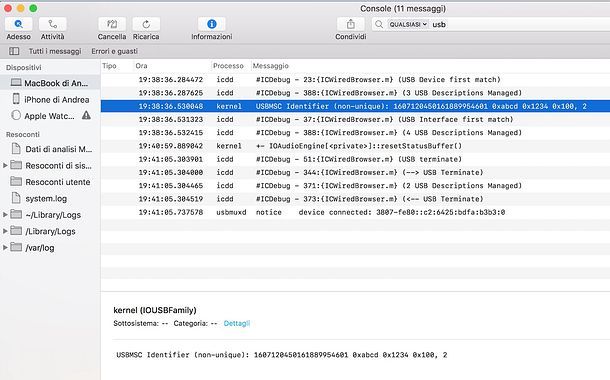Click the iPhone device icon
Image resolution: width=610 pixels, height=380 pixels.
(x=16, y=99)
